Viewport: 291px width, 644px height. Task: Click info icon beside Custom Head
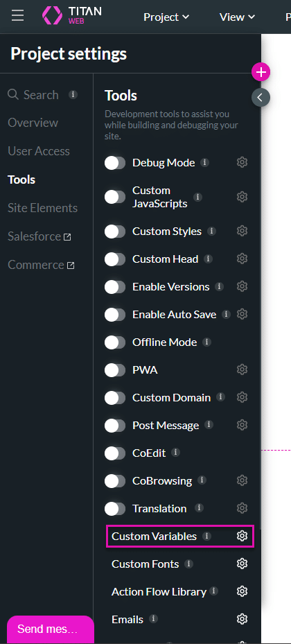click(208, 259)
